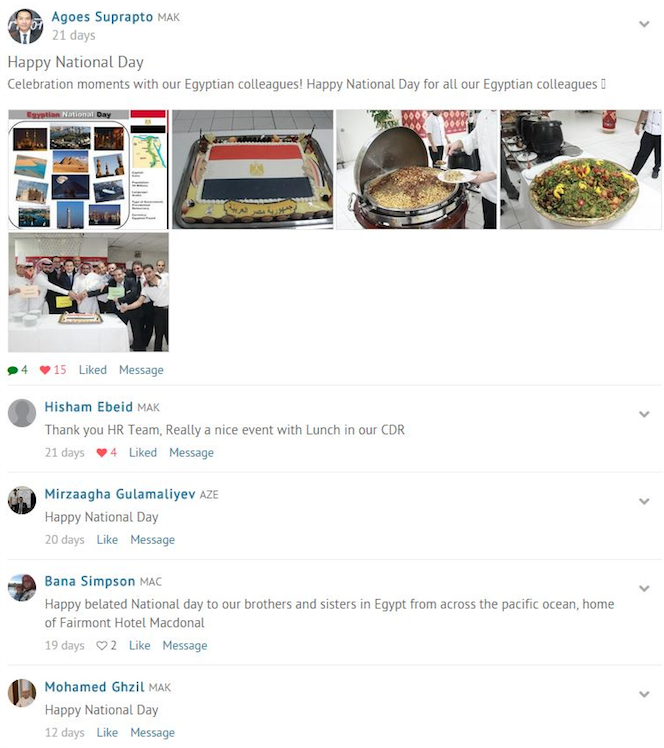Open Hisham Ebeid's gray avatar
The width and height of the screenshot is (664, 748).
[x=22, y=413]
